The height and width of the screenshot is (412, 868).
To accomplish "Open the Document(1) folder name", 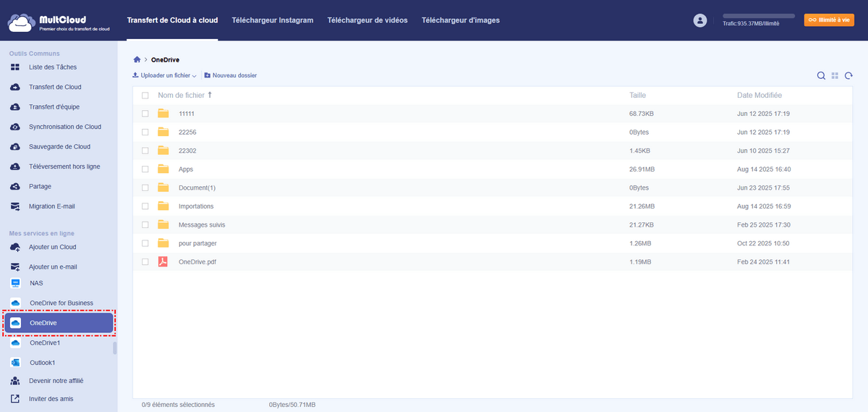I will click(x=197, y=188).
